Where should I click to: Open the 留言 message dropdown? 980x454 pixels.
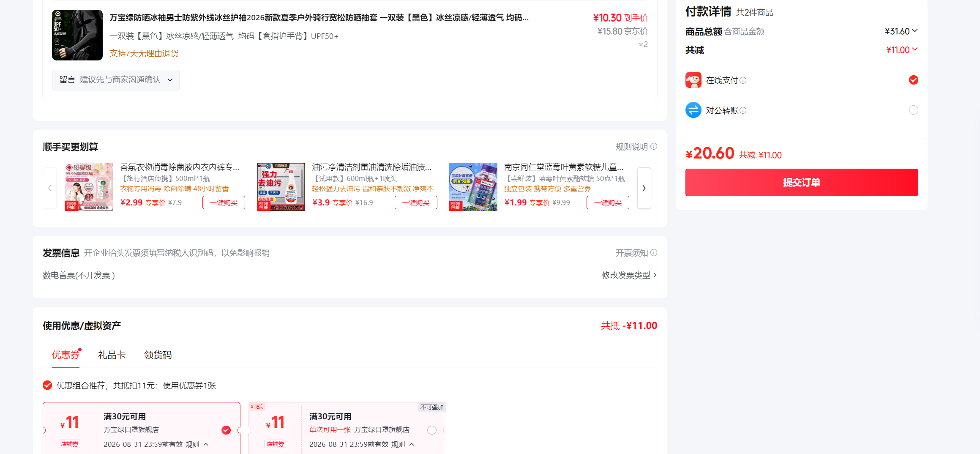tap(116, 80)
